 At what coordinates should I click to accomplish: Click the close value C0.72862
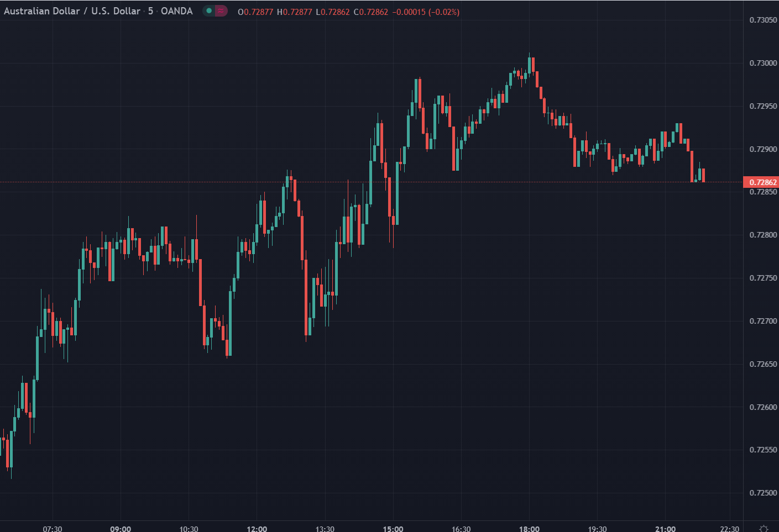click(x=371, y=12)
